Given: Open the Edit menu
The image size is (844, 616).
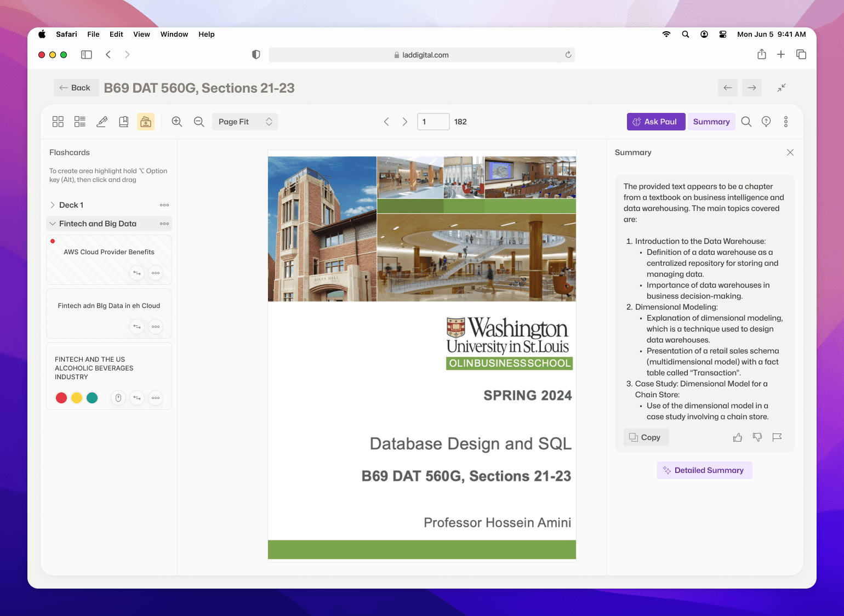Looking at the screenshot, I should tap(116, 34).
